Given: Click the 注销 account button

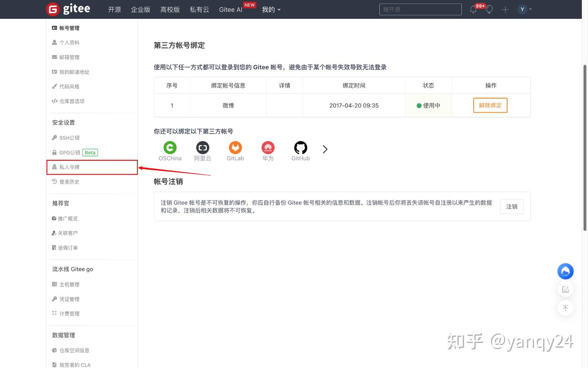Looking at the screenshot, I should pyautogui.click(x=511, y=206).
